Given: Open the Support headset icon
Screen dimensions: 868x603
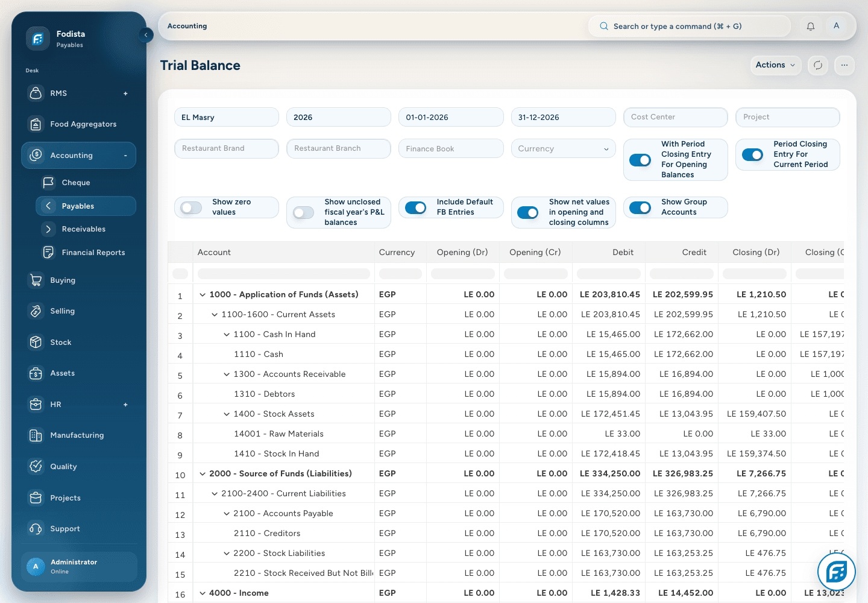Looking at the screenshot, I should click(36, 529).
